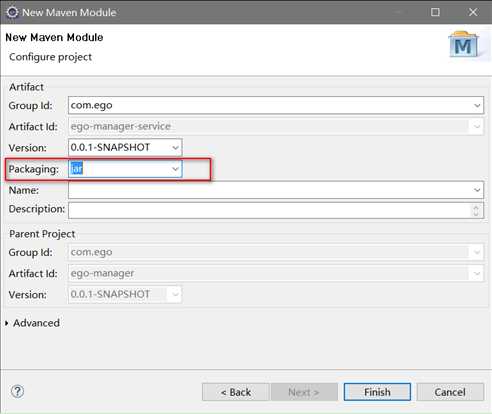Open the Artifact Version dropdown arrow
The height and width of the screenshot is (414, 492).
click(x=175, y=147)
